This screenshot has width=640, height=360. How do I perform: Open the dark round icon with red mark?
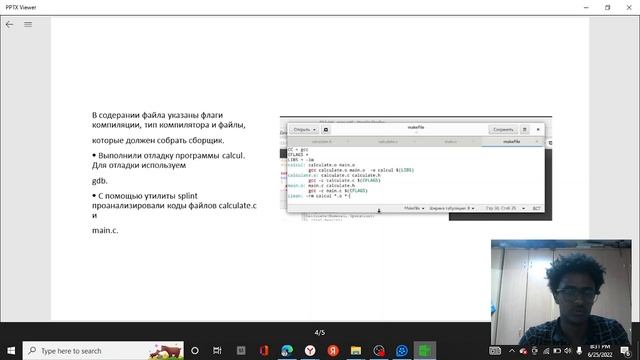click(379, 351)
